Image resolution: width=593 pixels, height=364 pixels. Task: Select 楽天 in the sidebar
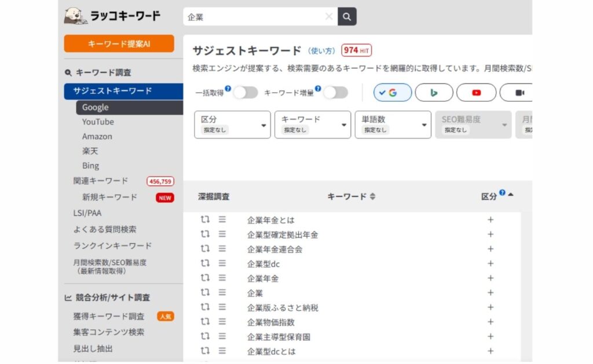[x=90, y=151]
